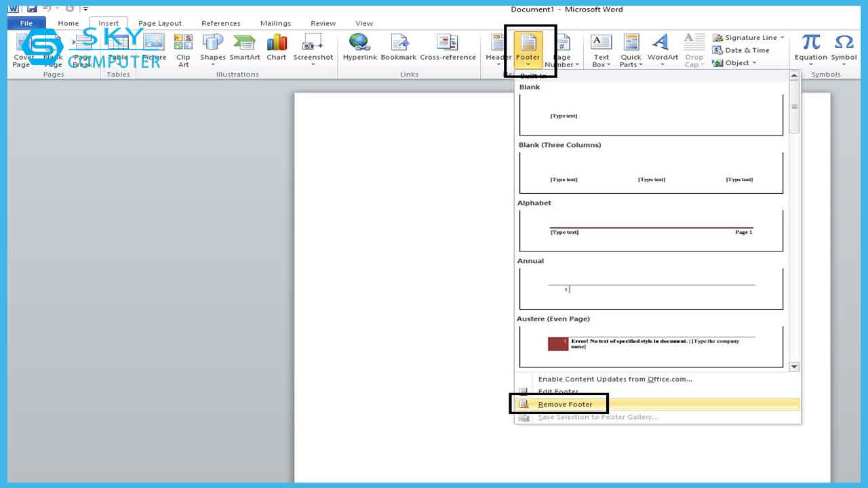Click the Footer ribbon button
The height and width of the screenshot is (488, 868).
528,50
